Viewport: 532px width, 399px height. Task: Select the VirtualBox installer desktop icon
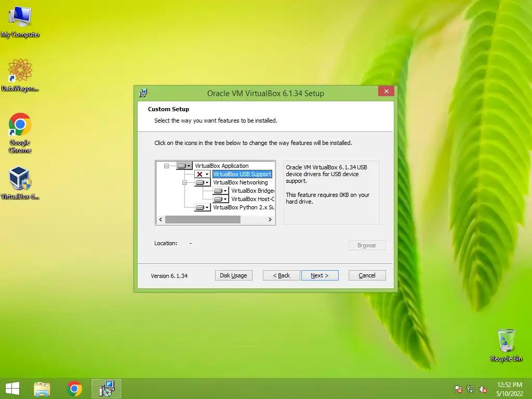pos(20,183)
